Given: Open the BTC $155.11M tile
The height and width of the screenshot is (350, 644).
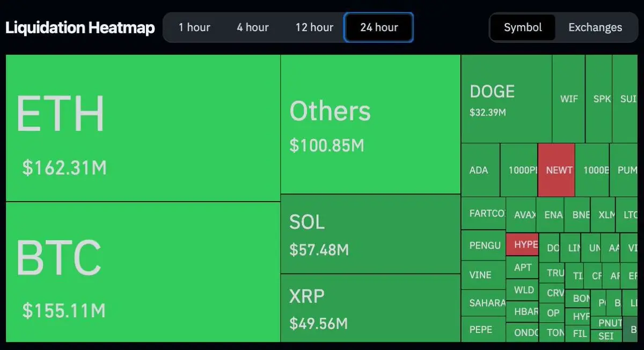Looking at the screenshot, I should pyautogui.click(x=143, y=272).
